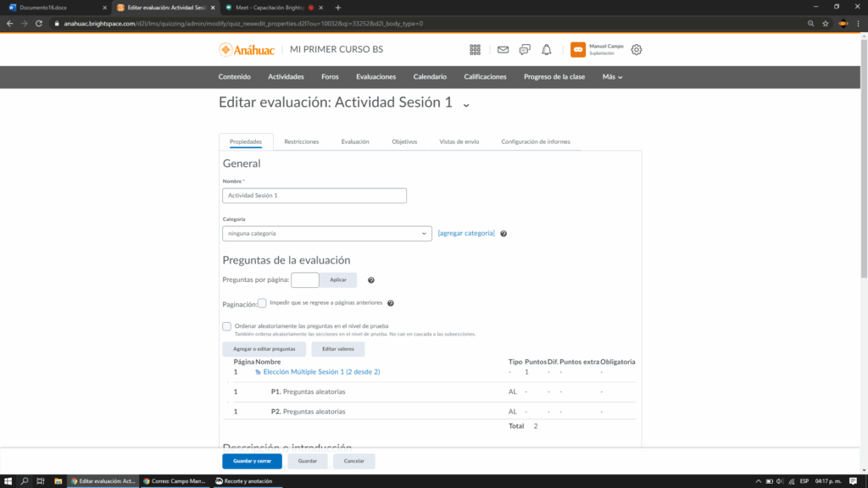868x488 pixels.
Task: Expand the chevron beside the evaluation title
Action: point(466,104)
